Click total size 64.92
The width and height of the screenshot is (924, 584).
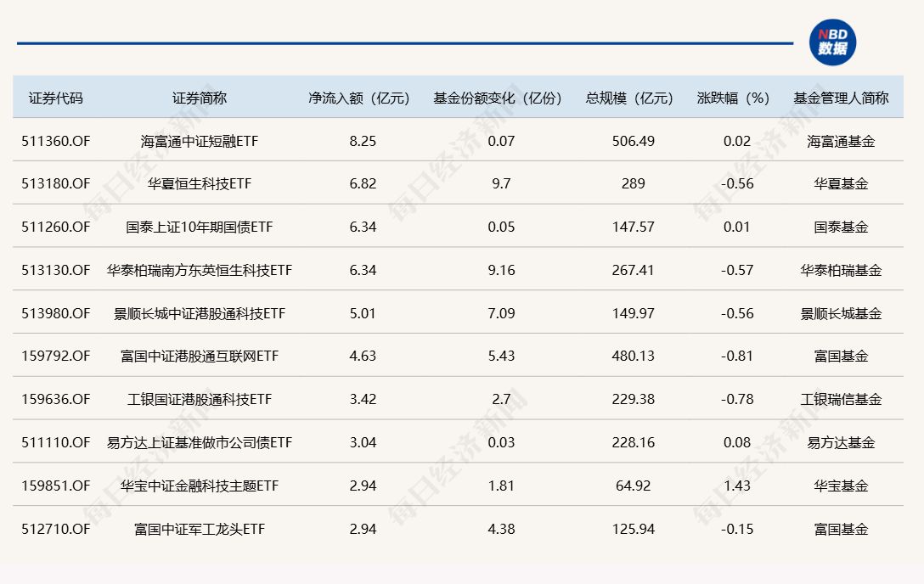pyautogui.click(x=634, y=486)
